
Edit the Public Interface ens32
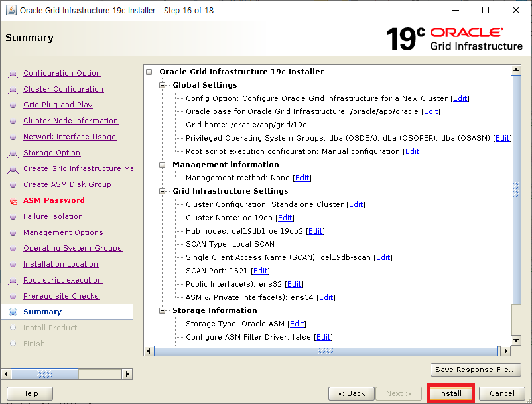[x=294, y=284]
